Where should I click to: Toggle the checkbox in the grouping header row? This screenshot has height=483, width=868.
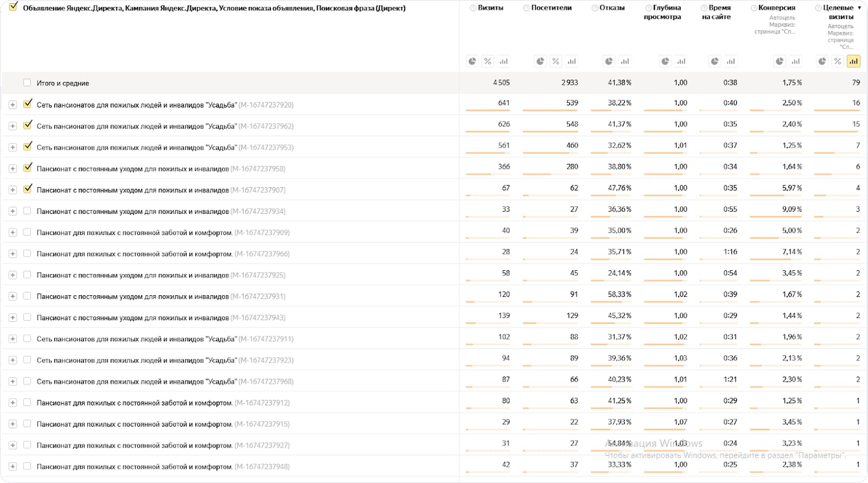(x=14, y=7)
